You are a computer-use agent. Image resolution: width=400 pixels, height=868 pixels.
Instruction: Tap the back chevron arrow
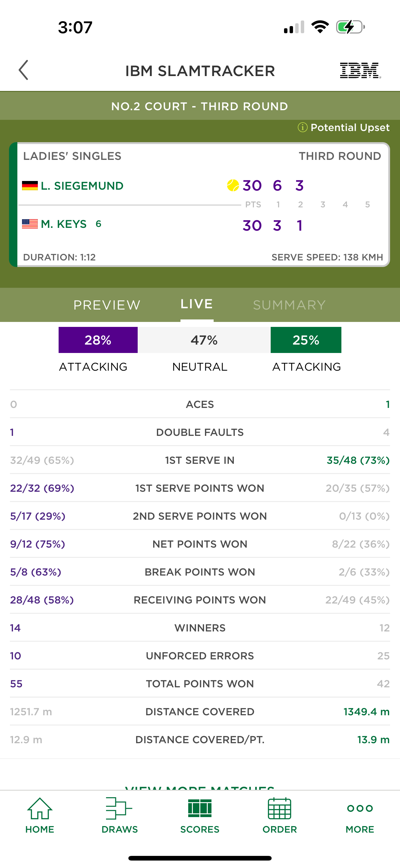[x=23, y=70]
